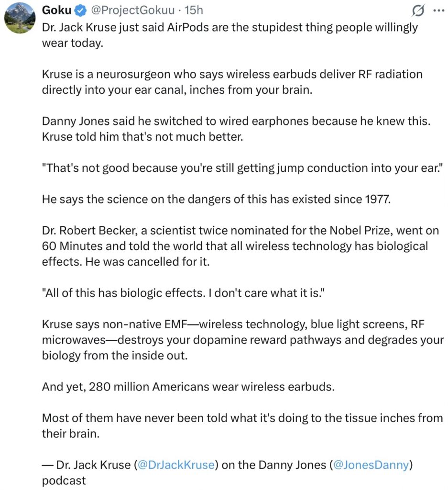Click the Grok slashed-circle icon
The image size is (448, 490).
[418, 11]
